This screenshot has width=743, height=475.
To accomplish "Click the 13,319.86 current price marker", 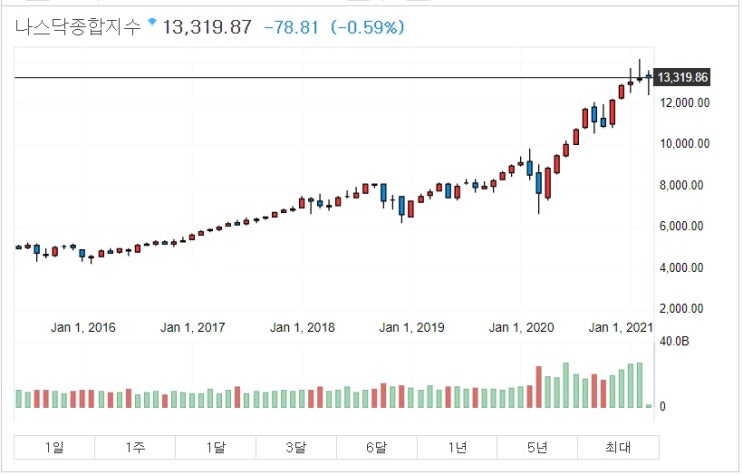I will coord(682,77).
